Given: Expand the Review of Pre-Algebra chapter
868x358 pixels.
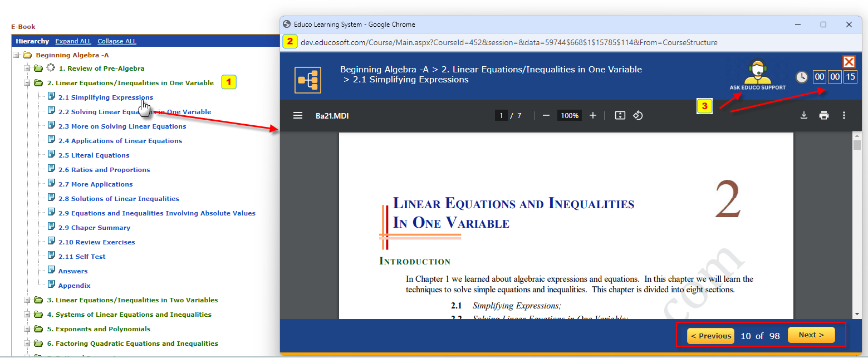Looking at the screenshot, I should [x=27, y=68].
